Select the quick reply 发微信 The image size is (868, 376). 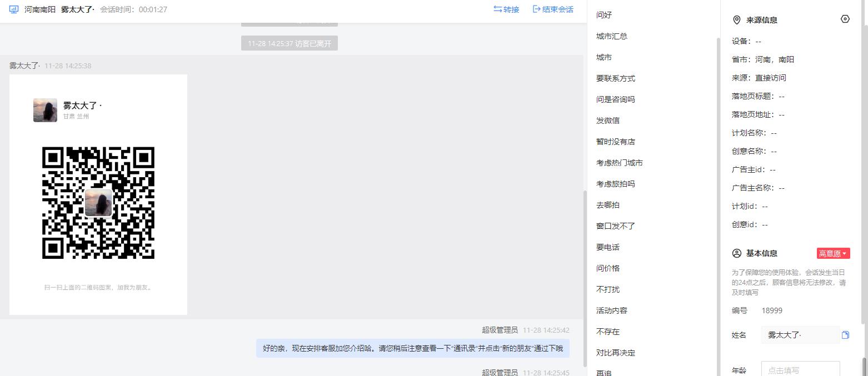click(608, 121)
